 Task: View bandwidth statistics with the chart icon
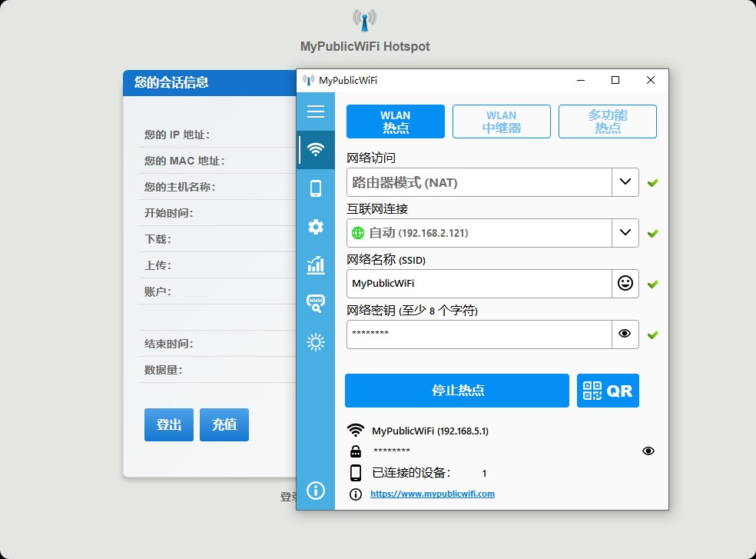315,265
